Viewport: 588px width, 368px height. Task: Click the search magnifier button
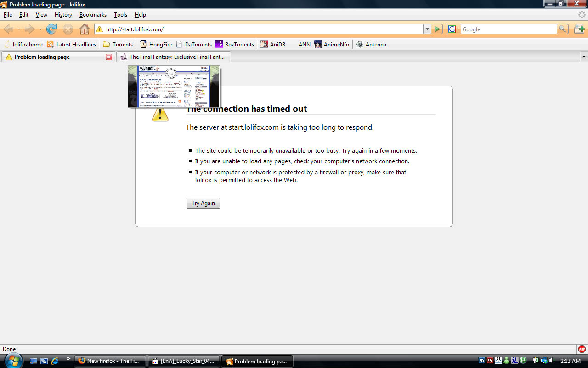(563, 29)
